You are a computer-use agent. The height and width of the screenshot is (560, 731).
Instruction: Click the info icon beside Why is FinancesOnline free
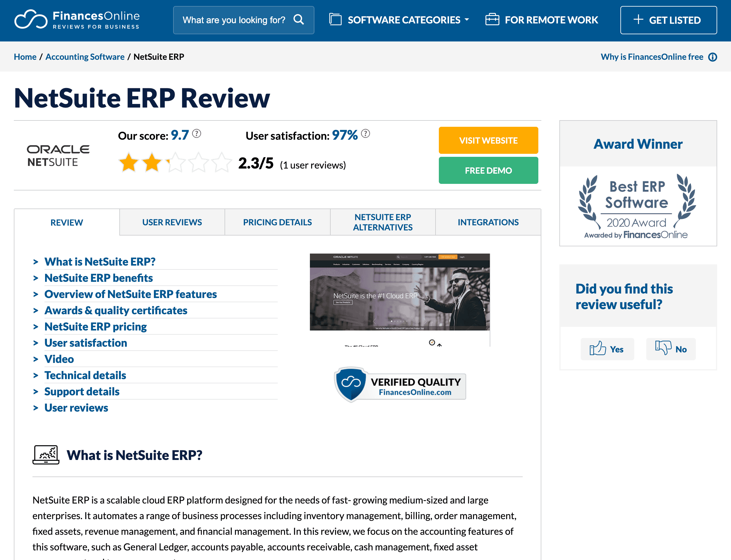tap(713, 57)
